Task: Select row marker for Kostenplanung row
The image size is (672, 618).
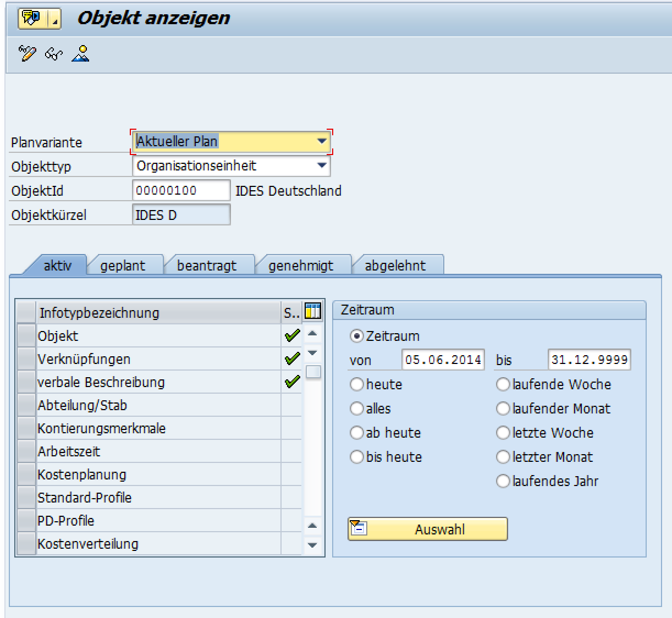Action: (26, 474)
